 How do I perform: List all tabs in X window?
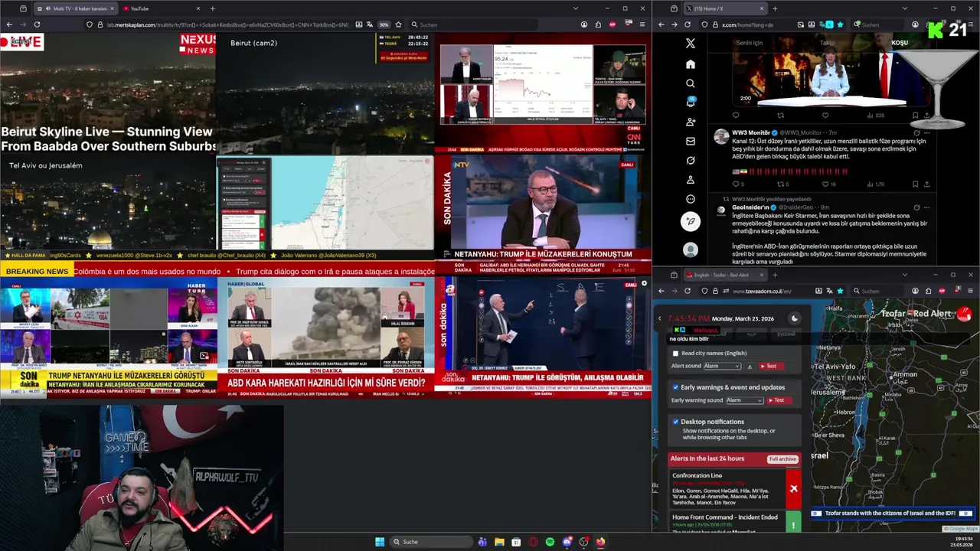coord(904,8)
